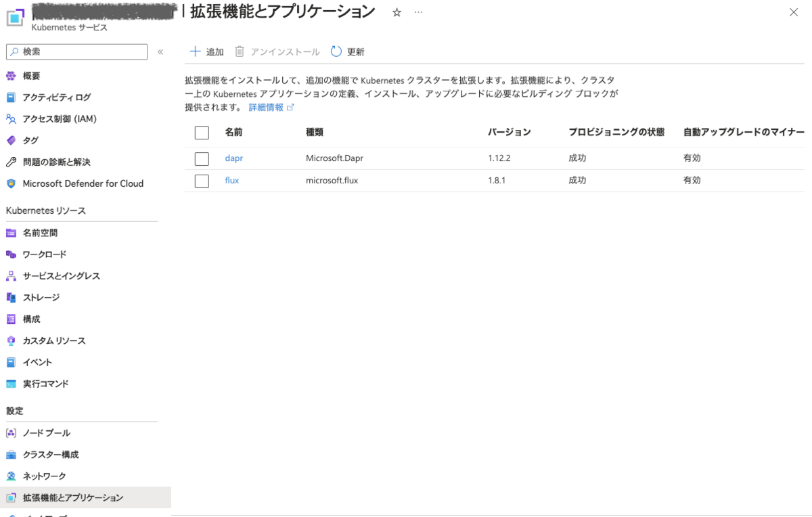
Task: Select ネットワーク menu item text
Action: (x=45, y=476)
